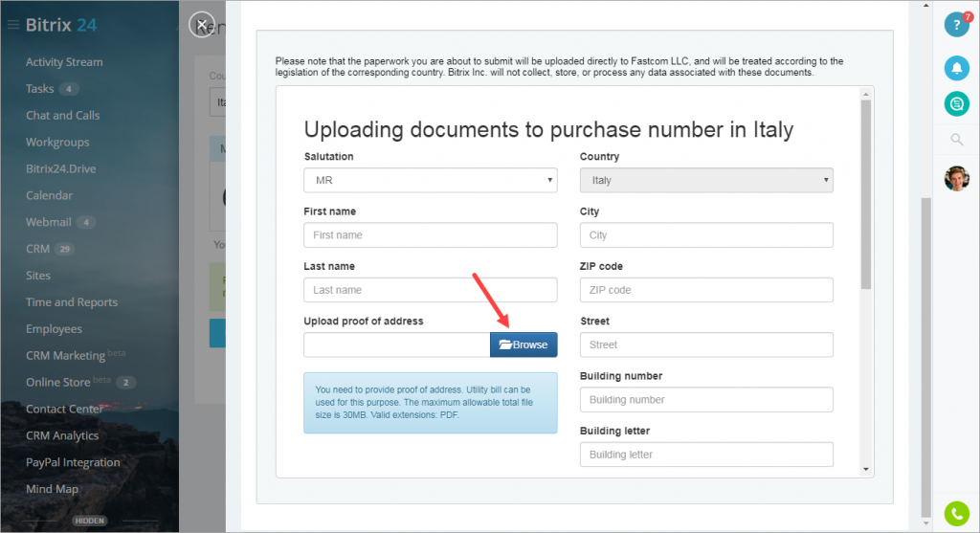Click the City input field
The height and width of the screenshot is (533, 980).
[x=706, y=235]
